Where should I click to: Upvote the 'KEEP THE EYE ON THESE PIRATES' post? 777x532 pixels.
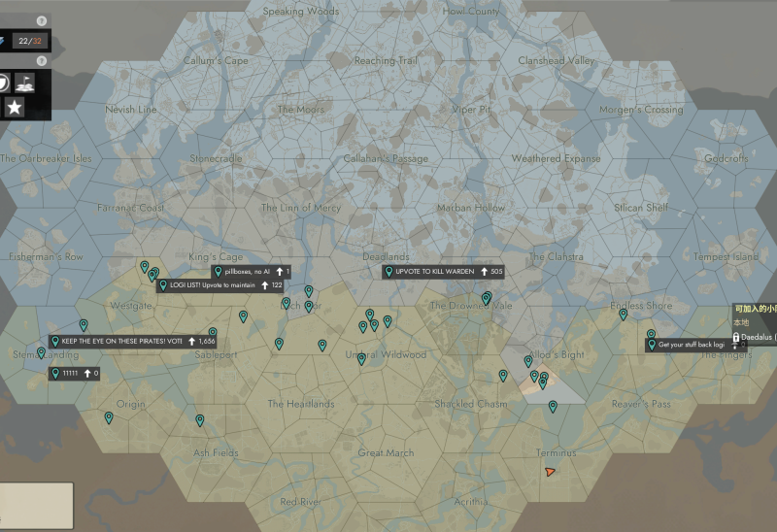tap(191, 342)
